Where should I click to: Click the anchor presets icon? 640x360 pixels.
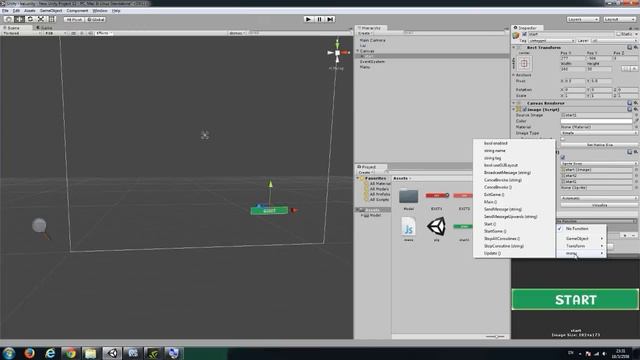point(524,64)
